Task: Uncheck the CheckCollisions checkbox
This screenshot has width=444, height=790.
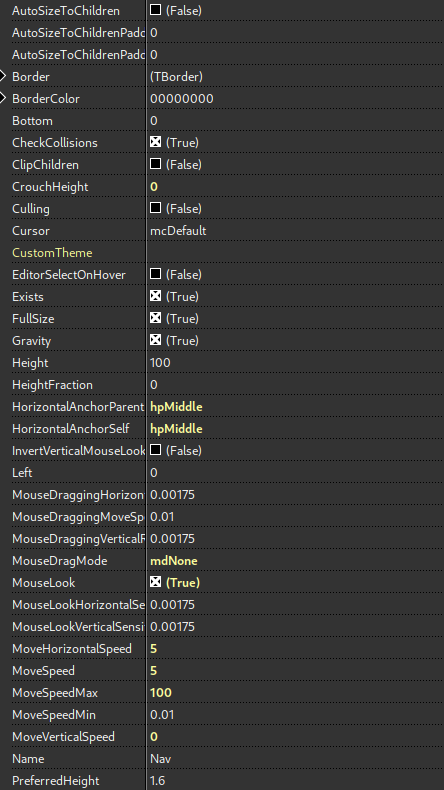Action: coord(155,142)
